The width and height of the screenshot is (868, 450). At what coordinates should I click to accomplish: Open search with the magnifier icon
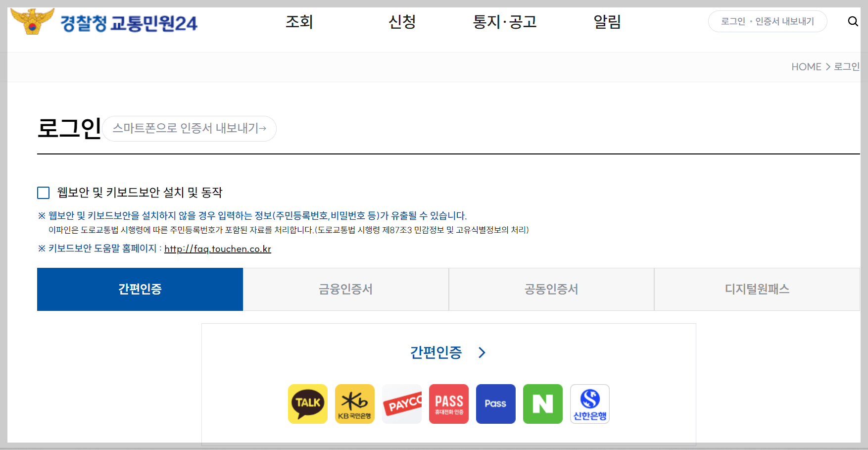click(x=853, y=21)
